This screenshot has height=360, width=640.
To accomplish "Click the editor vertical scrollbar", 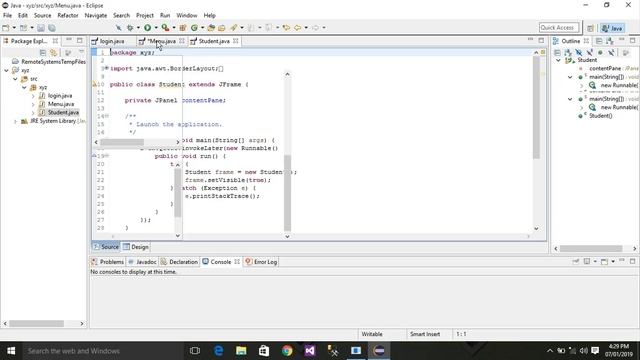I will [536, 140].
